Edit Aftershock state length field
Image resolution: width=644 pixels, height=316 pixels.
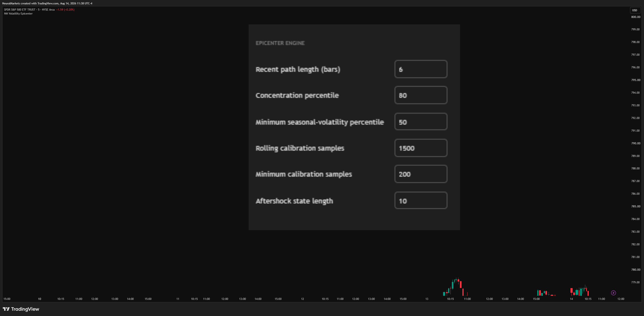[421, 200]
